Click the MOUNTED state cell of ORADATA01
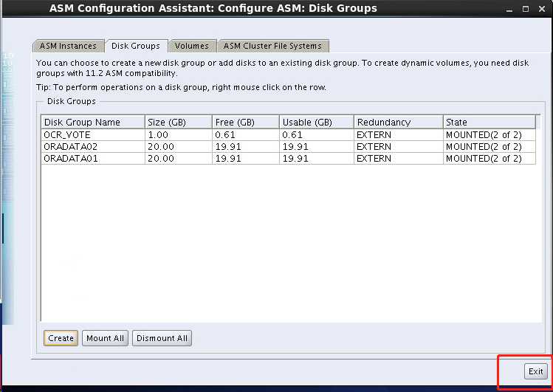The image size is (553, 392). pyautogui.click(x=490, y=159)
